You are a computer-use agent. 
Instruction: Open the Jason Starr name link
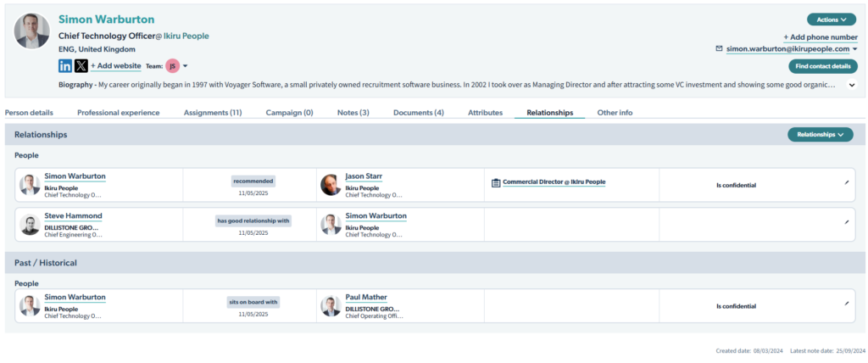[x=364, y=176]
